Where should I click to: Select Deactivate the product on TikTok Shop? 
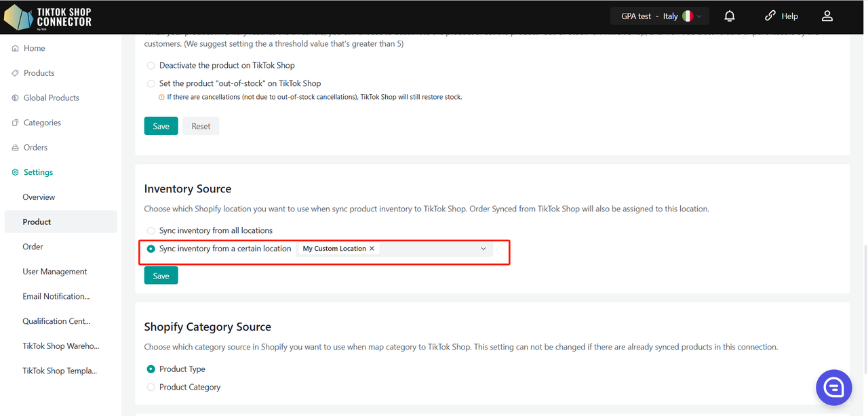click(x=151, y=66)
